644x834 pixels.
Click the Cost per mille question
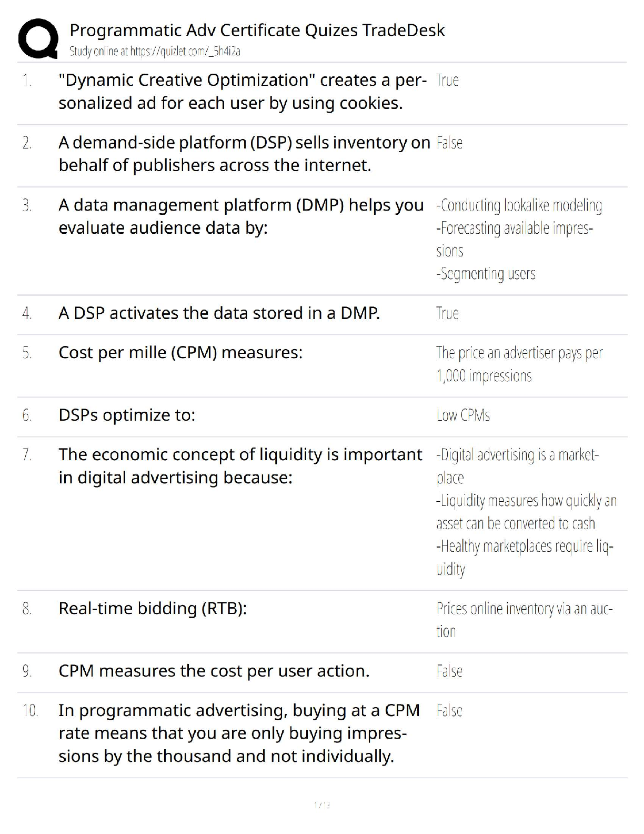tap(180, 352)
